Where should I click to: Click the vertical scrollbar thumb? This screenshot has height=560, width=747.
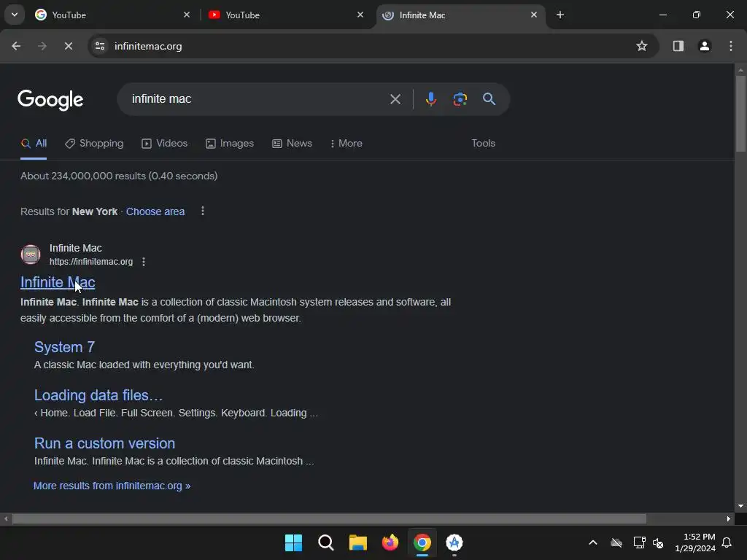click(x=740, y=114)
